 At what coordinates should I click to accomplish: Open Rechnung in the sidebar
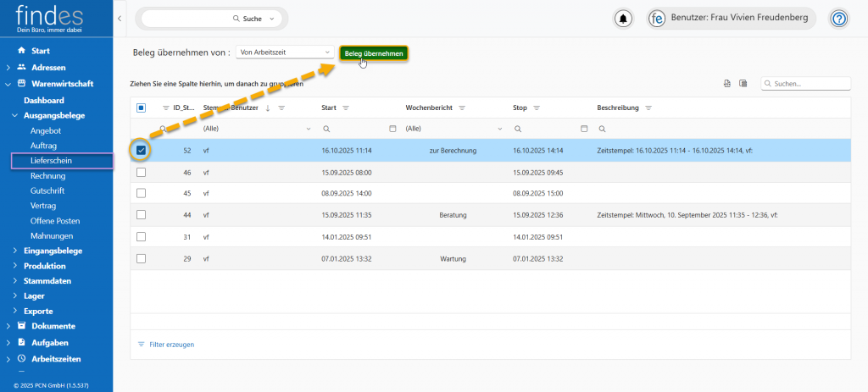pos(47,176)
